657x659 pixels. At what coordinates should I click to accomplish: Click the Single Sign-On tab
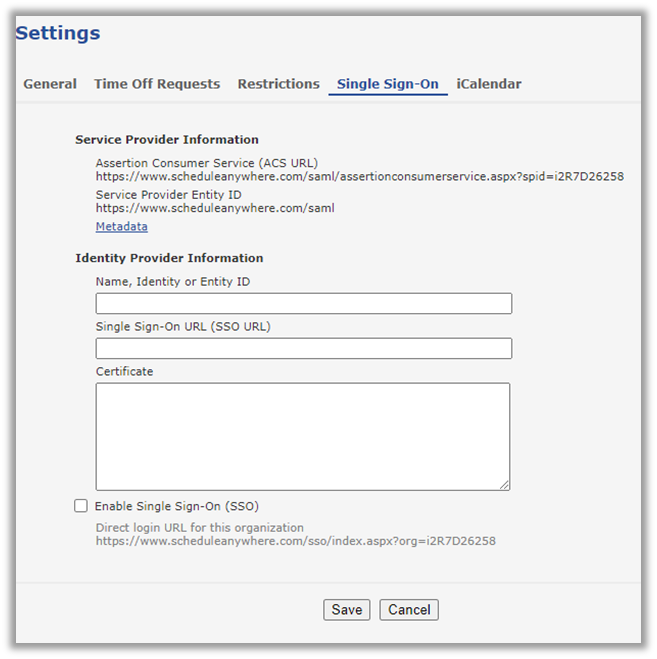tap(387, 84)
